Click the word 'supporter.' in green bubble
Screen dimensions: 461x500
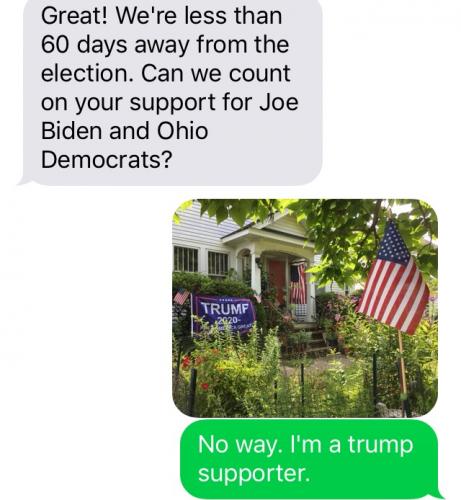coord(254,474)
